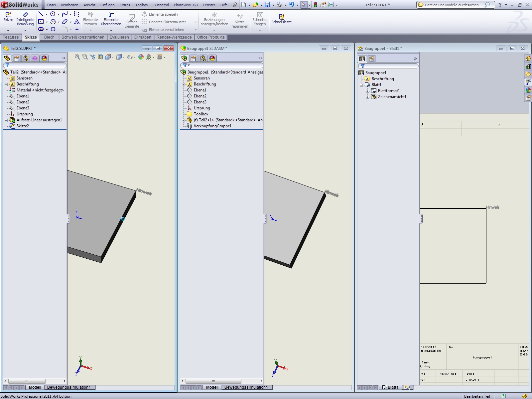Open SolidWorks Resources home icon in task pane
The image size is (532, 399).
click(528, 59)
